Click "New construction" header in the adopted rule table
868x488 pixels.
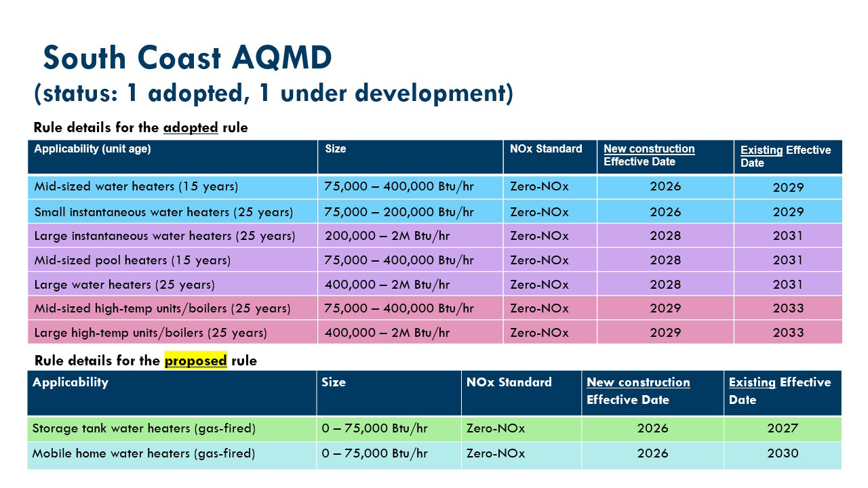click(649, 149)
